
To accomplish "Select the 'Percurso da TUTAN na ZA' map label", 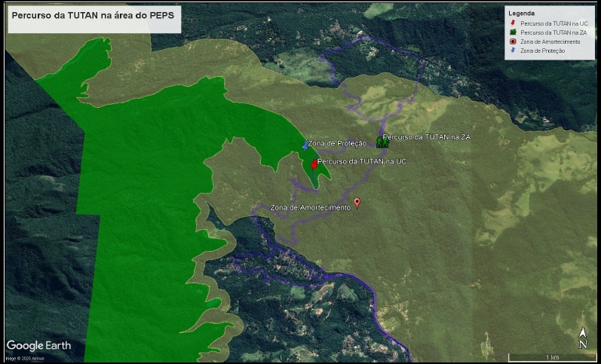I will click(426, 137).
